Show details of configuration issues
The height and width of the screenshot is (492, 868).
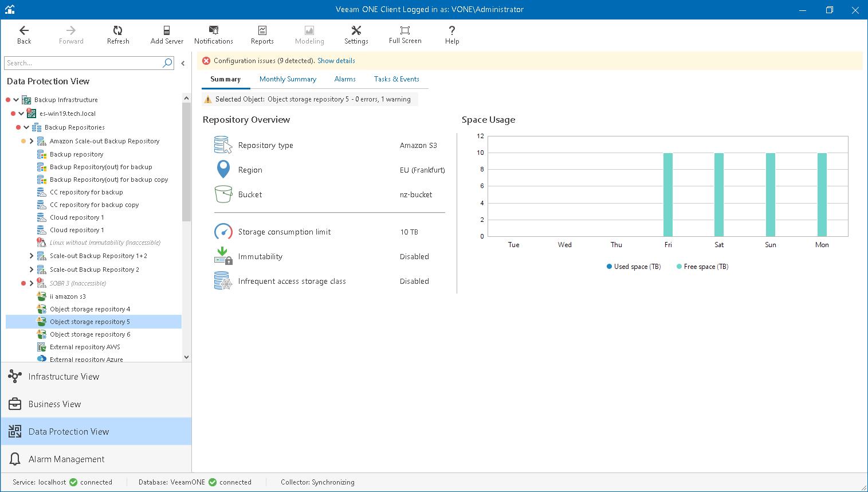[x=336, y=61]
